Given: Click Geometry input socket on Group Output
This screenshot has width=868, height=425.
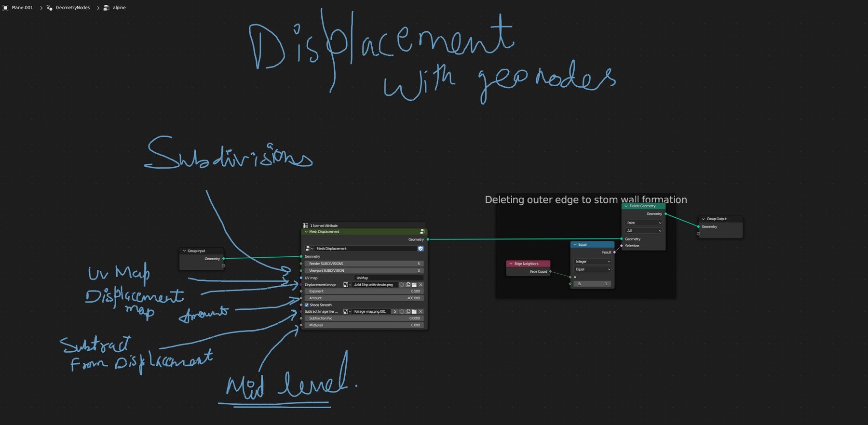Looking at the screenshot, I should 698,226.
